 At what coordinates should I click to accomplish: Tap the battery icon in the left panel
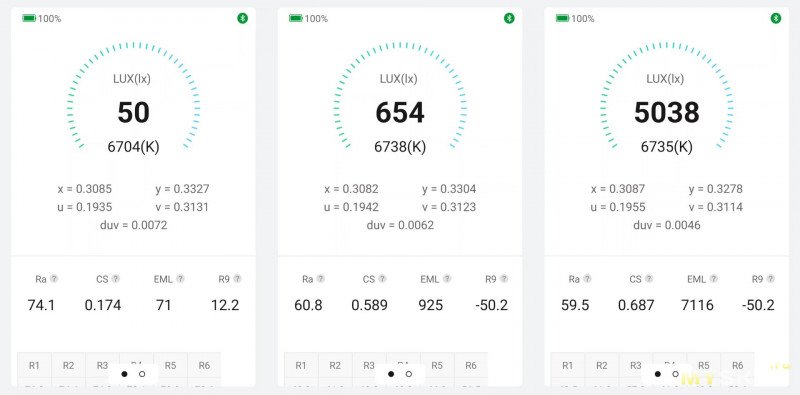29,18
